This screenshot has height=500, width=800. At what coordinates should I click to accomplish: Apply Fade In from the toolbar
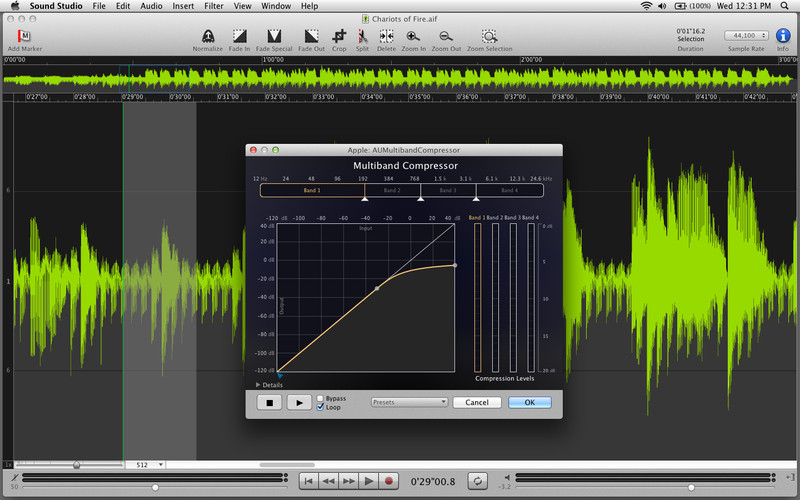tap(242, 36)
